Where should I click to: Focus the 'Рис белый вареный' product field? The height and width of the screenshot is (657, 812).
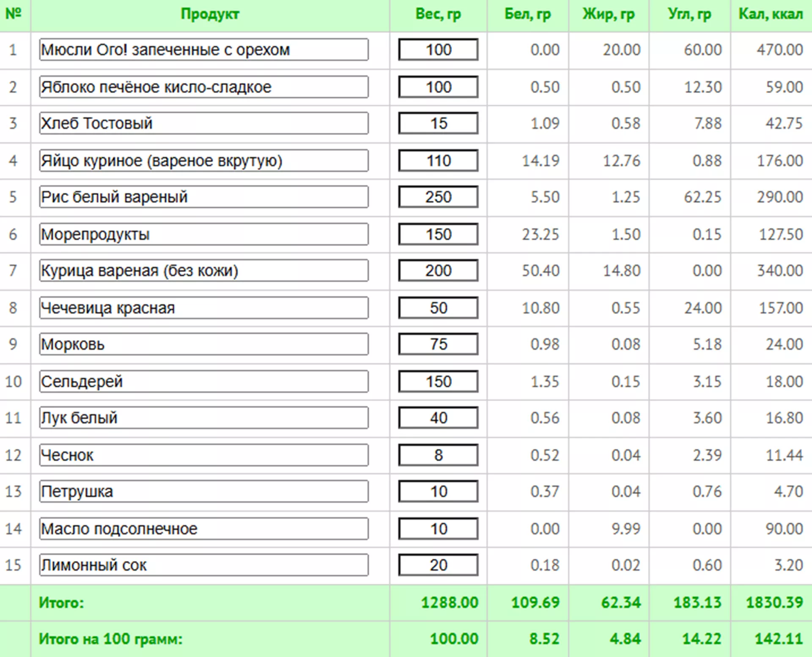point(203,197)
